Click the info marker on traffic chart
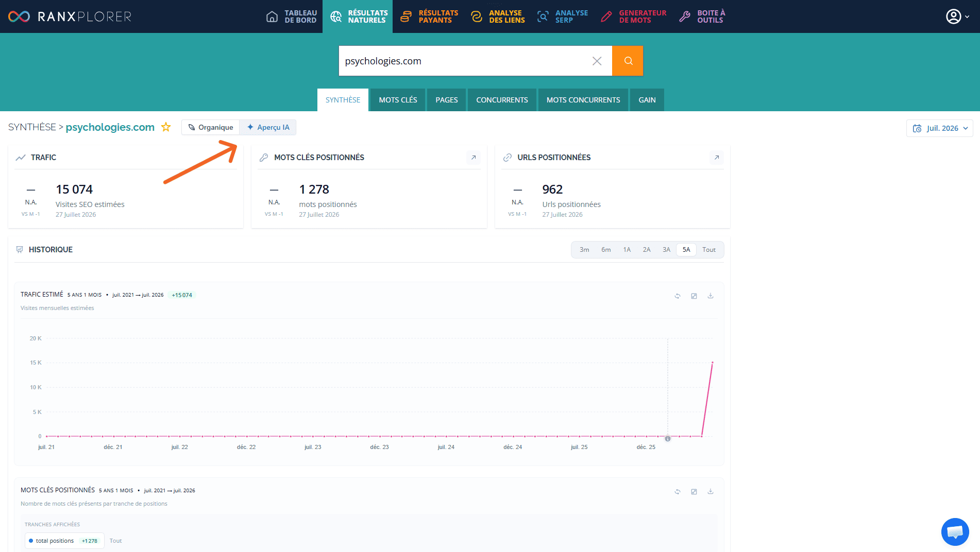980x552 pixels. click(x=668, y=439)
